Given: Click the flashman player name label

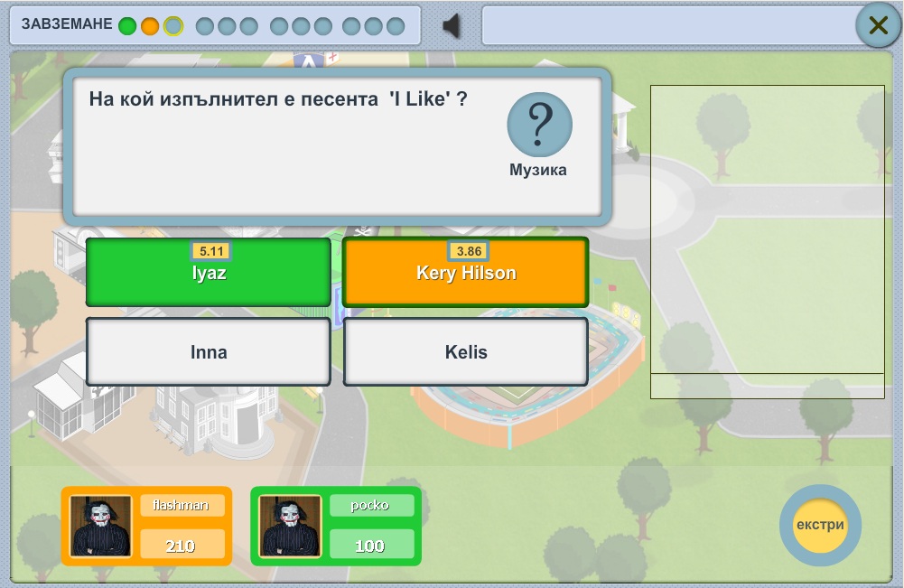Looking at the screenshot, I should 181,506.
